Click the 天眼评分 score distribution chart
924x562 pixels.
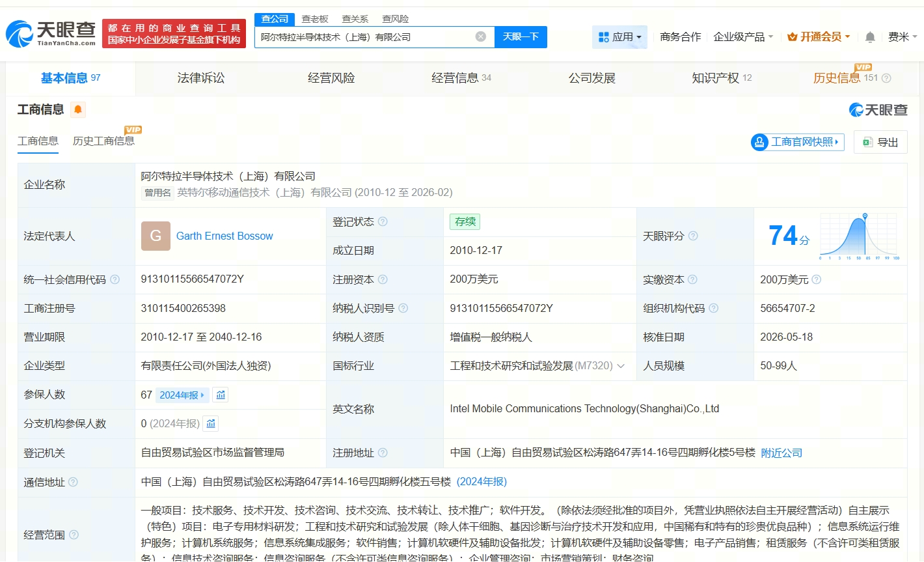click(860, 236)
